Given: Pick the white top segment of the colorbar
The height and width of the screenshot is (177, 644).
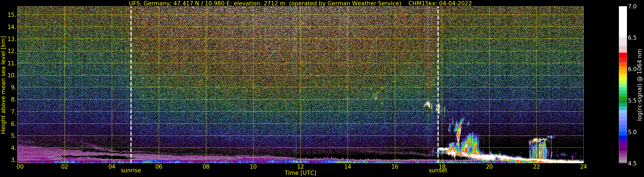Looking at the screenshot, I should click(623, 21).
